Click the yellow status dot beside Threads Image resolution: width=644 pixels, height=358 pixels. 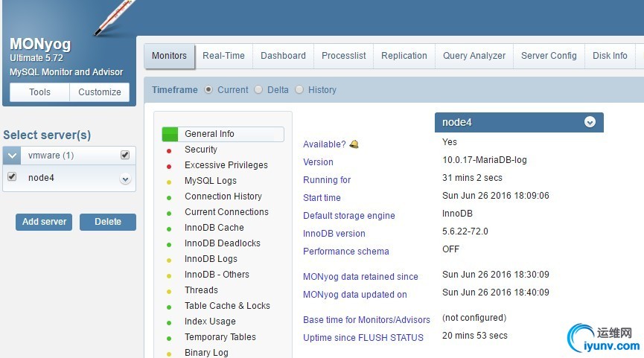point(169,291)
